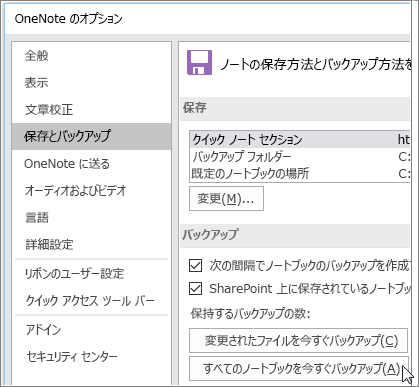Toggle SharePoint 上に保存されているノートブック checkbox
Image resolution: width=419 pixels, height=387 pixels.
tap(195, 289)
